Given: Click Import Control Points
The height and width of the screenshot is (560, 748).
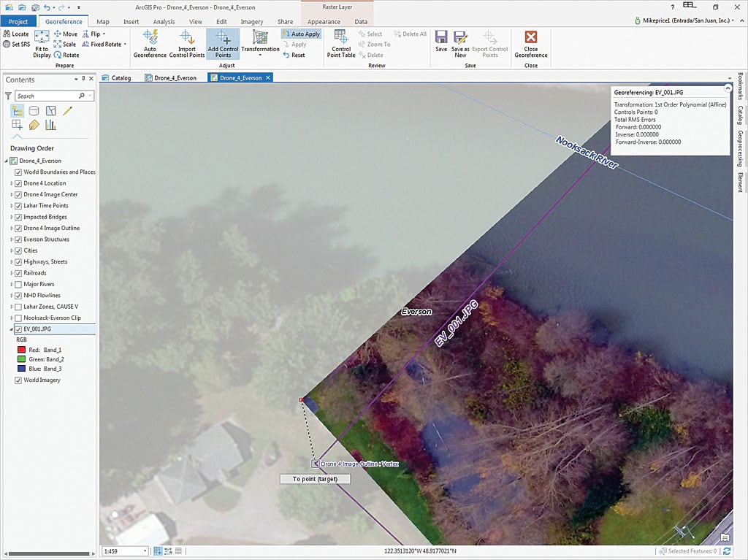Looking at the screenshot, I should [187, 44].
